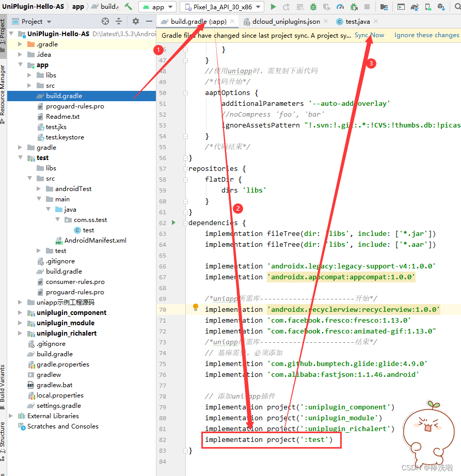The width and height of the screenshot is (461, 476).
Task: Click the Sync Now link
Action: [369, 35]
